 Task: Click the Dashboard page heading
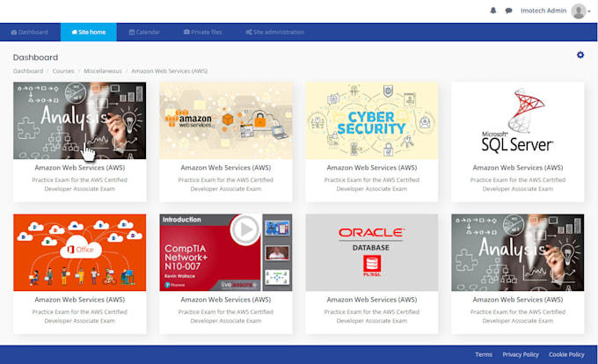35,57
